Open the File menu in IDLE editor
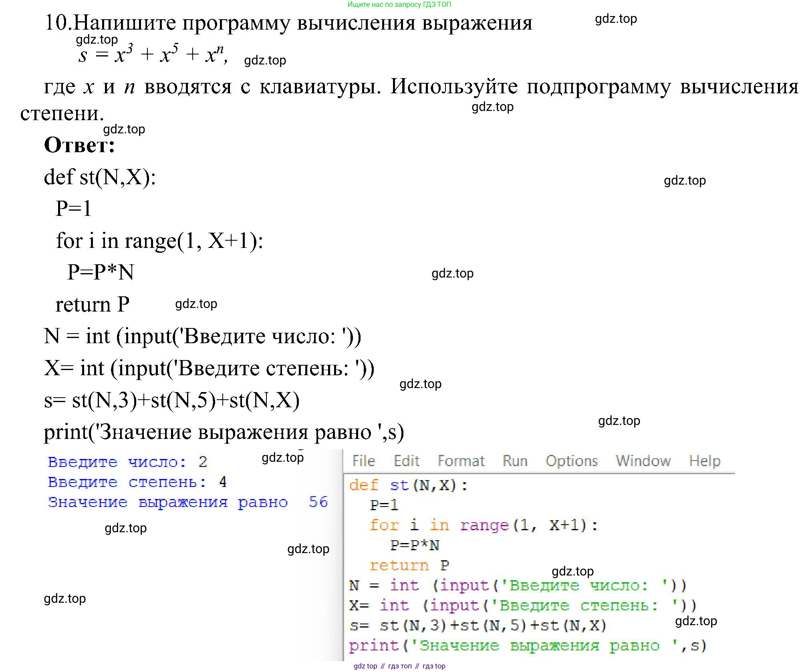 363,461
